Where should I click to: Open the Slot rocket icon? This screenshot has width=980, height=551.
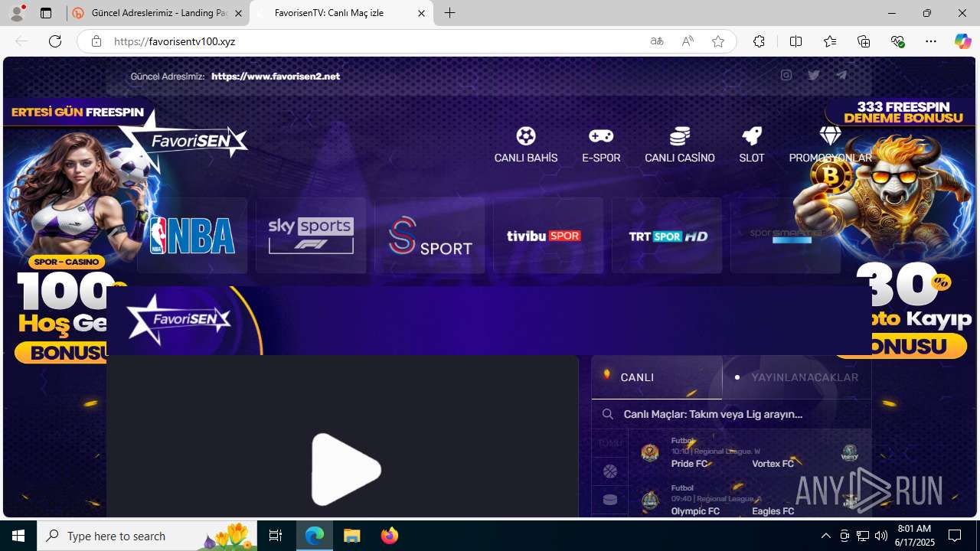coord(752,136)
